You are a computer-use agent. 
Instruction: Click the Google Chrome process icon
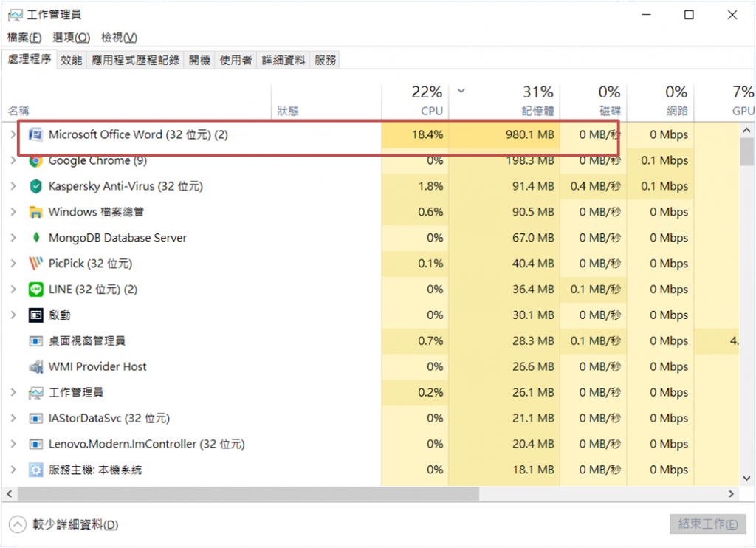tap(35, 161)
